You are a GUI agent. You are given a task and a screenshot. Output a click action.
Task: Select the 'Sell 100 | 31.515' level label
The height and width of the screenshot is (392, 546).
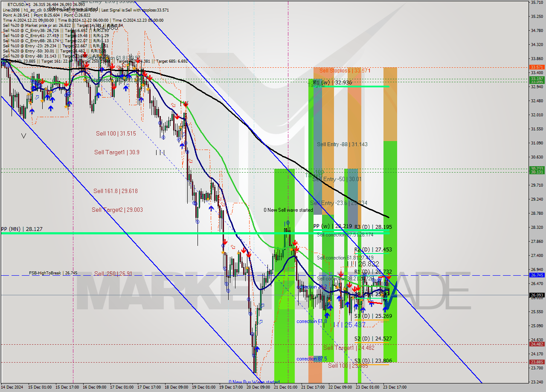point(116,133)
